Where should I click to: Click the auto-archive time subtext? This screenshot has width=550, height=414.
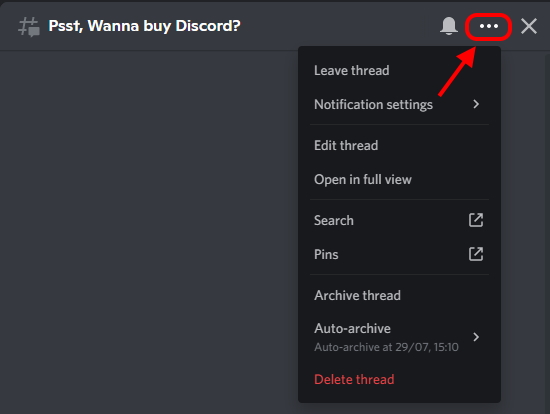386,347
